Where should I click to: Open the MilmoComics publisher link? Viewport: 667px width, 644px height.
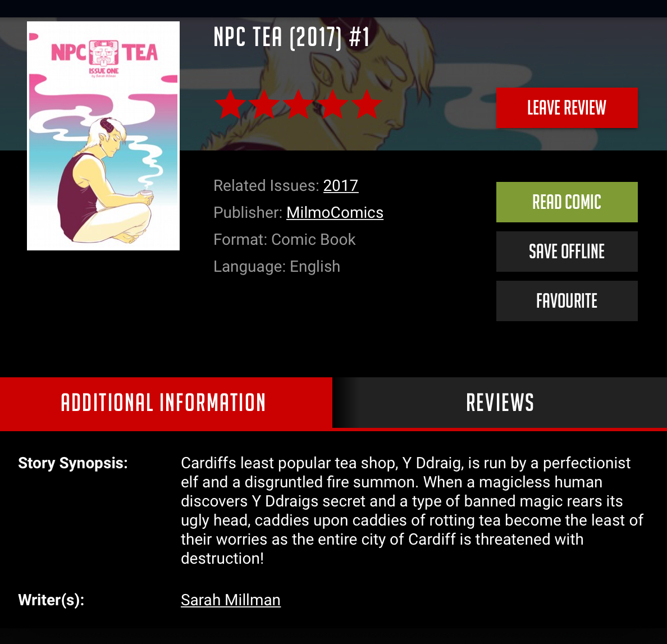(335, 212)
